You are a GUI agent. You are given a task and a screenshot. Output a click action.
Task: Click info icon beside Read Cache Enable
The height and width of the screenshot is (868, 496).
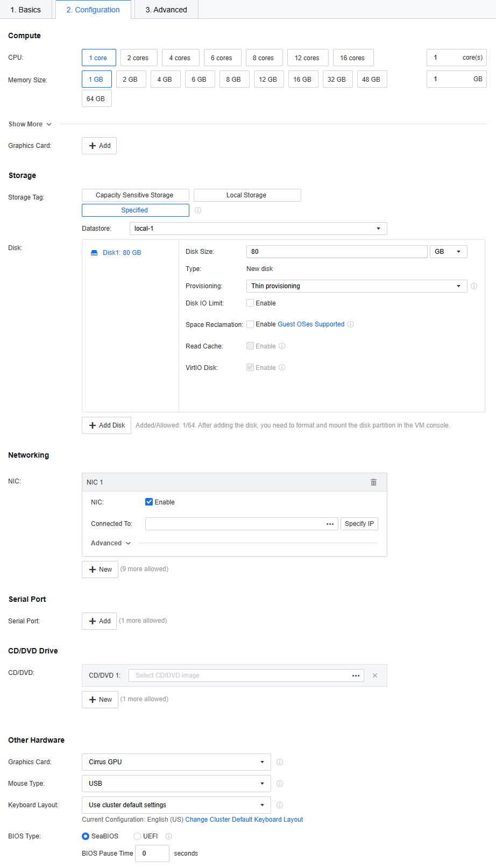(282, 346)
